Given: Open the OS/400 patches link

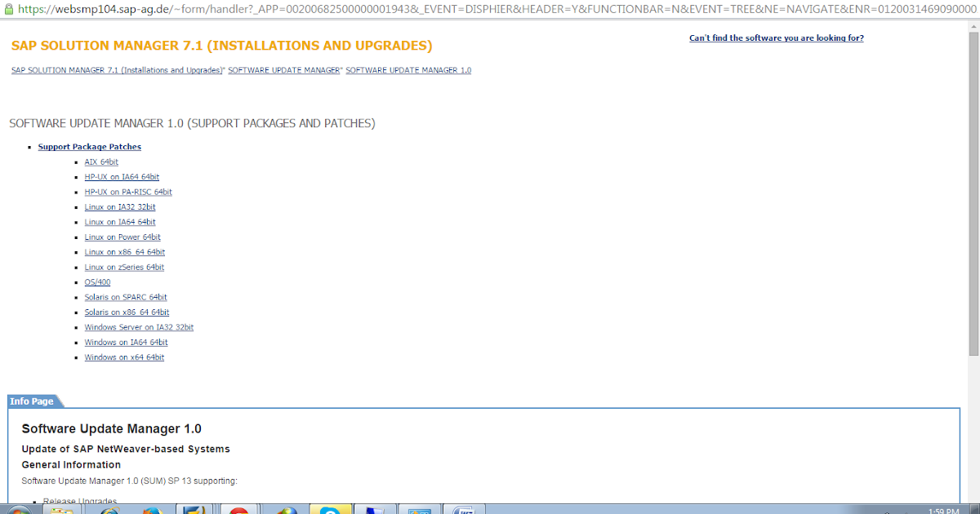Looking at the screenshot, I should (96, 281).
